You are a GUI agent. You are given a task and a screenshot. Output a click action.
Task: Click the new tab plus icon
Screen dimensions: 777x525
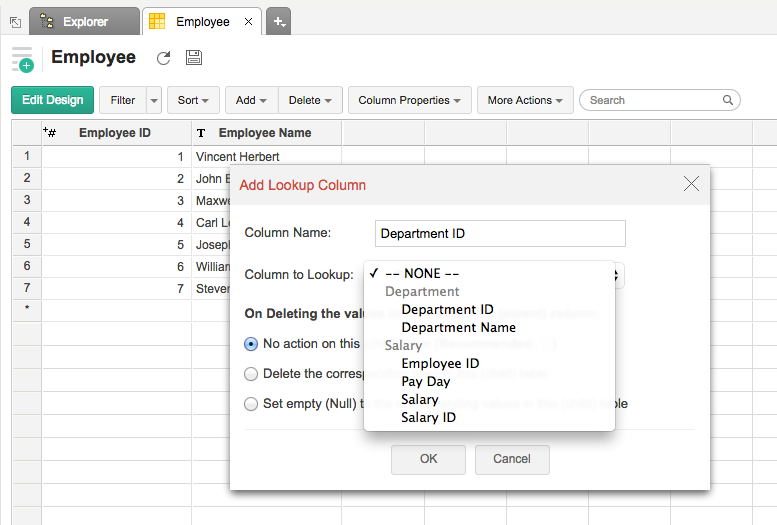pyautogui.click(x=279, y=21)
